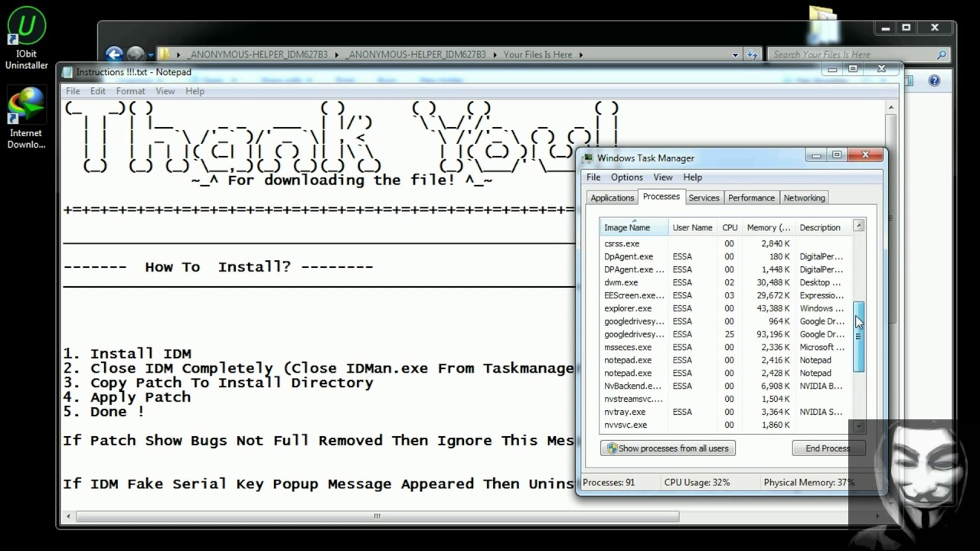Click Processes: 91 status bar entry
Viewport: 980px width, 551px height.
pyautogui.click(x=609, y=483)
